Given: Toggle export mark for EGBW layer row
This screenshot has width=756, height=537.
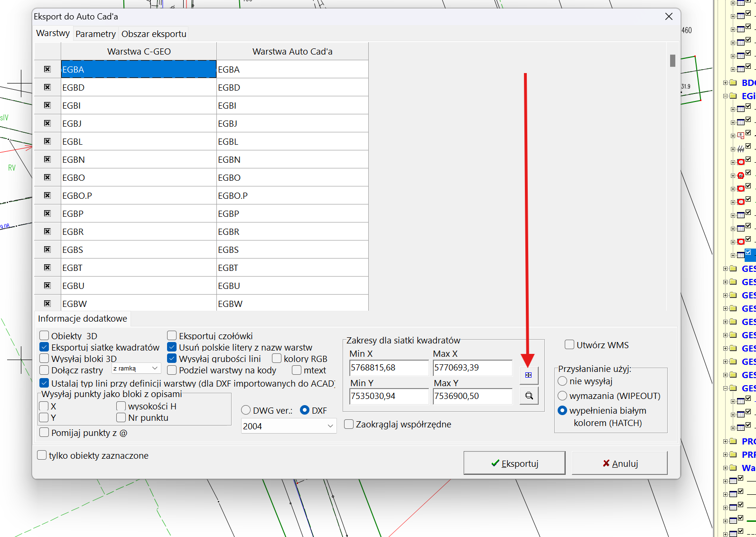Looking at the screenshot, I should tap(47, 304).
